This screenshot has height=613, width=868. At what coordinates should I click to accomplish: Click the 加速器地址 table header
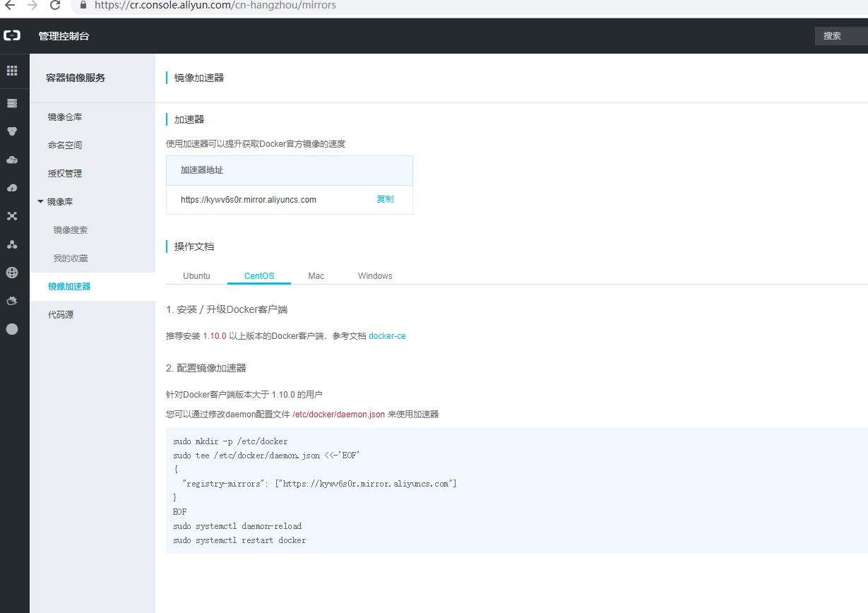(x=202, y=170)
